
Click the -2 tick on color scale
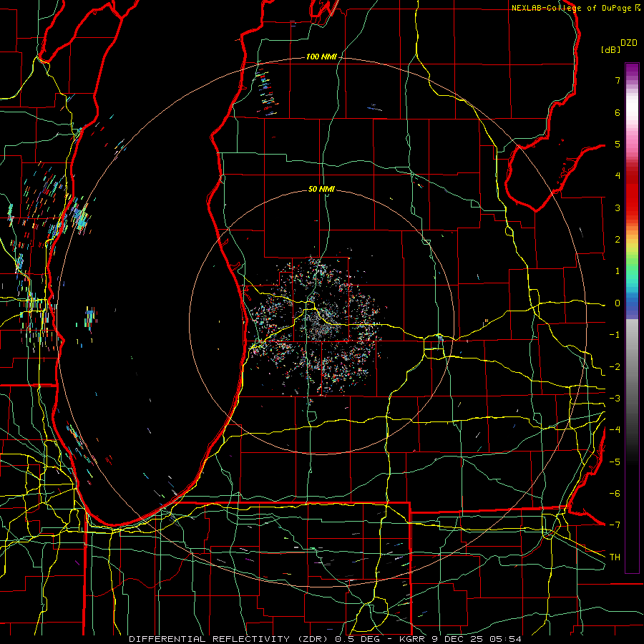click(x=615, y=367)
